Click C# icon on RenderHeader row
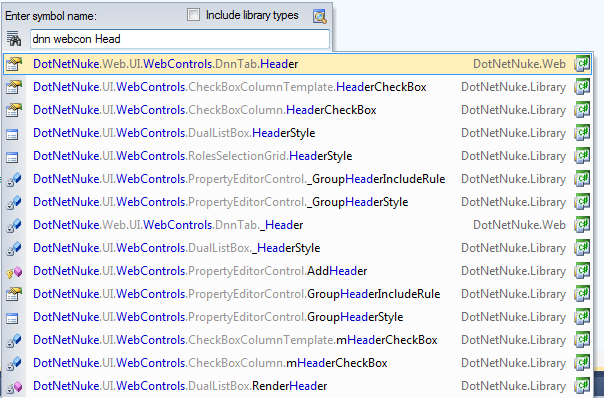This screenshot has width=604, height=398. coord(582,386)
